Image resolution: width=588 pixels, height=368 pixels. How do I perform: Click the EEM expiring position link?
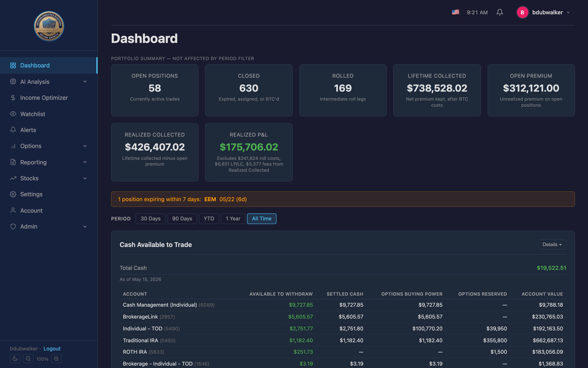[x=210, y=199]
